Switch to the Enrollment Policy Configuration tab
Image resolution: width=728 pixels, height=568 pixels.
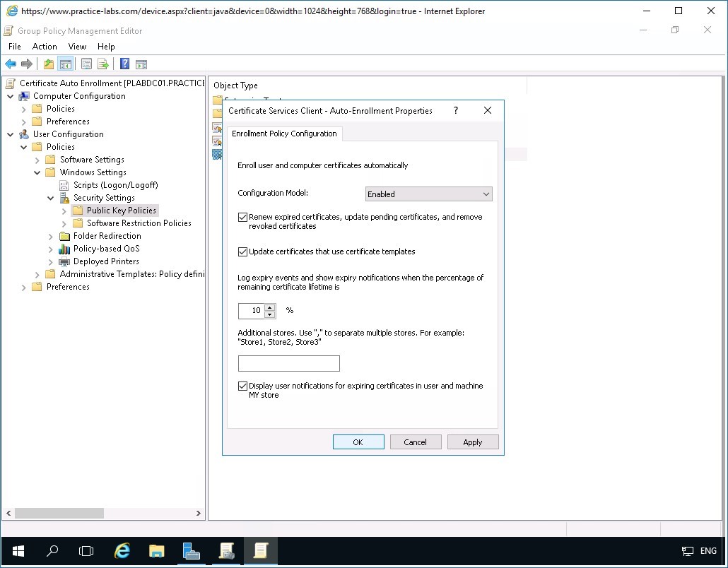tap(284, 134)
